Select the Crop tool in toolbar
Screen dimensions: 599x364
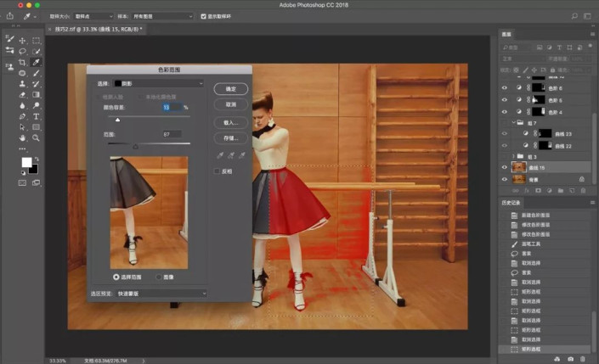point(21,63)
